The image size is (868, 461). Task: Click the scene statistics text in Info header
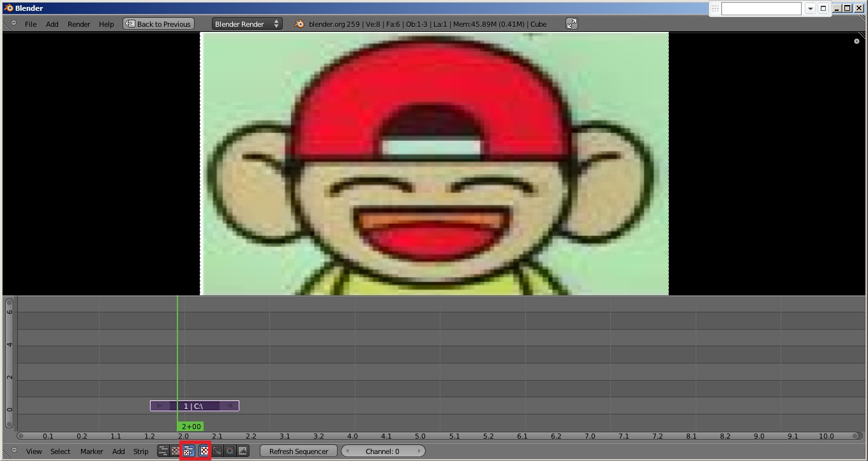click(428, 24)
